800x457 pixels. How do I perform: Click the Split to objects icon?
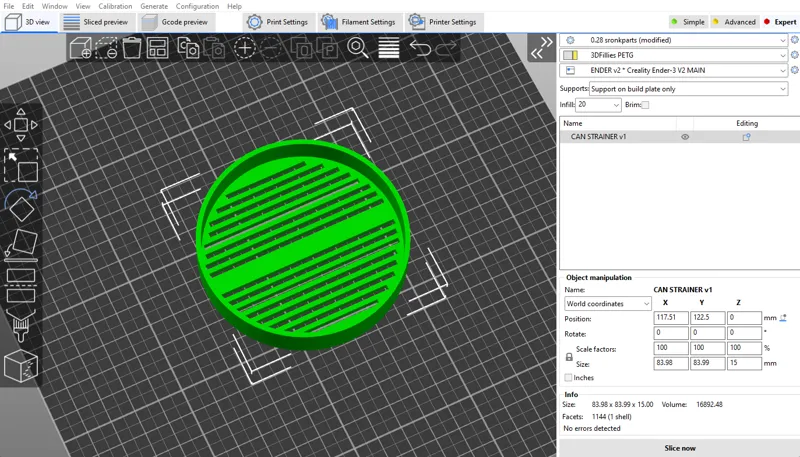click(x=301, y=48)
